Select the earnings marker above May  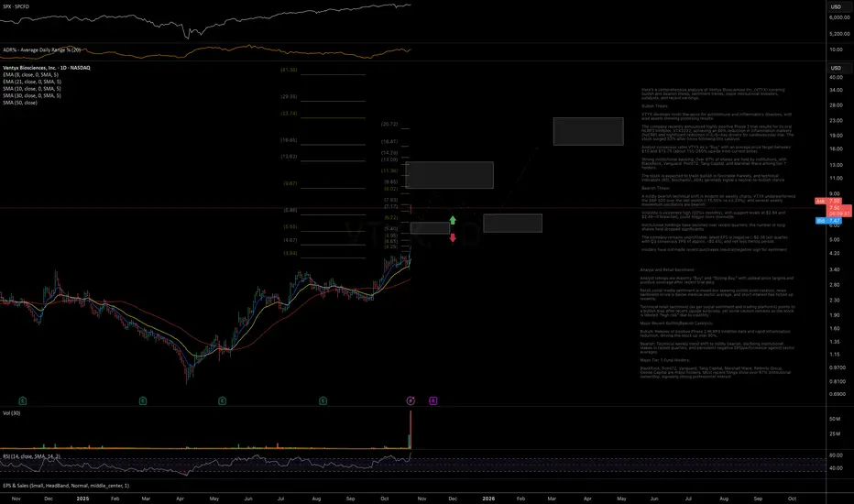coord(223,401)
